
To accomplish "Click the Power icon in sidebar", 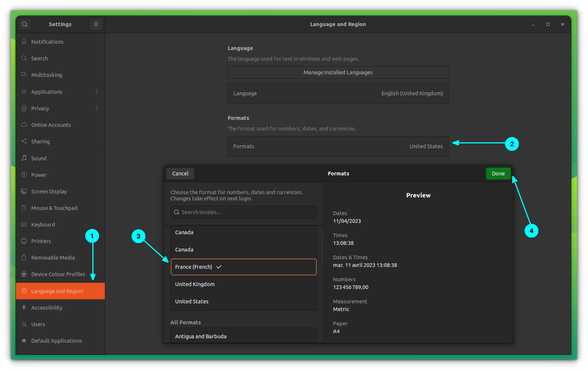I will click(x=24, y=175).
